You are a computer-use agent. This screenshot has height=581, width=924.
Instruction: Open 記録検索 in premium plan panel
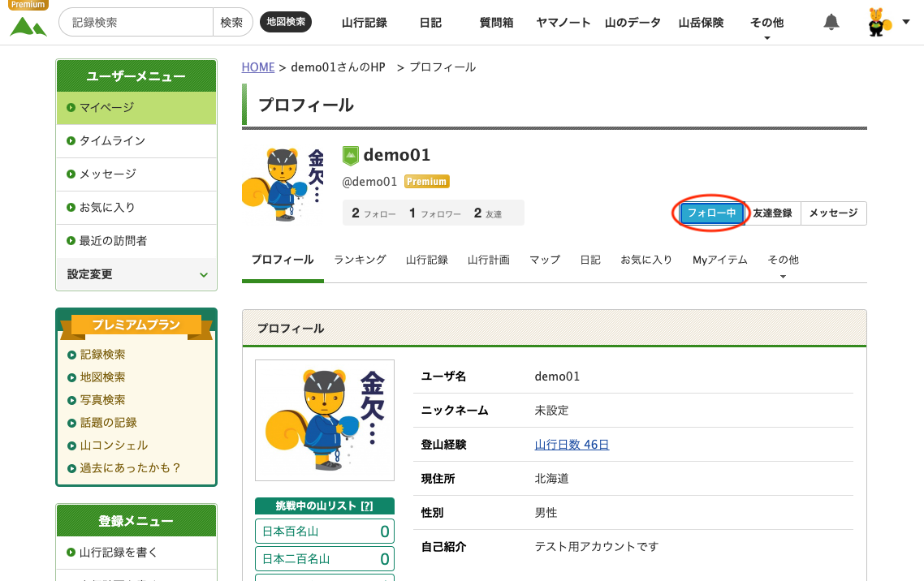pos(102,355)
